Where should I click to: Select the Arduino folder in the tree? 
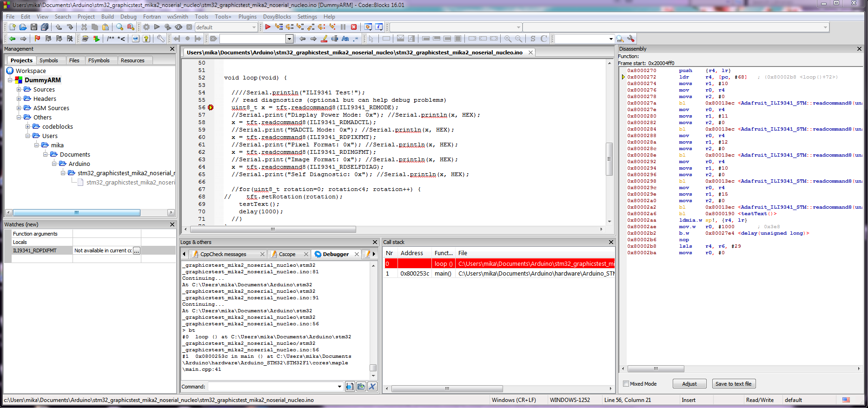tap(80, 164)
